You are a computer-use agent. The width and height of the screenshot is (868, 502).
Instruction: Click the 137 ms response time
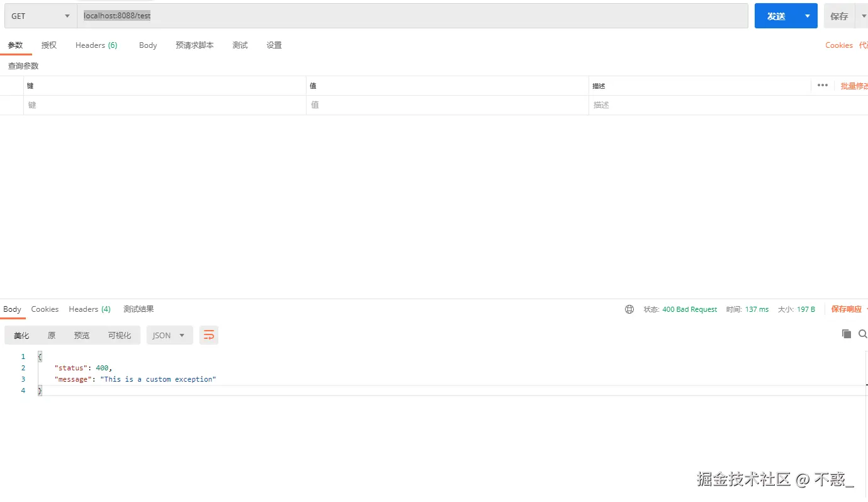click(x=757, y=309)
